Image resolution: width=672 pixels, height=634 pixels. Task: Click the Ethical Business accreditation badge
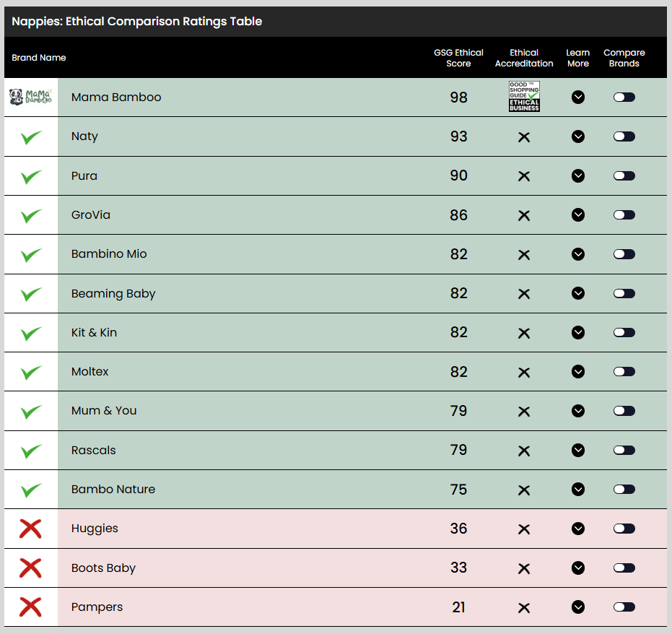[x=524, y=97]
